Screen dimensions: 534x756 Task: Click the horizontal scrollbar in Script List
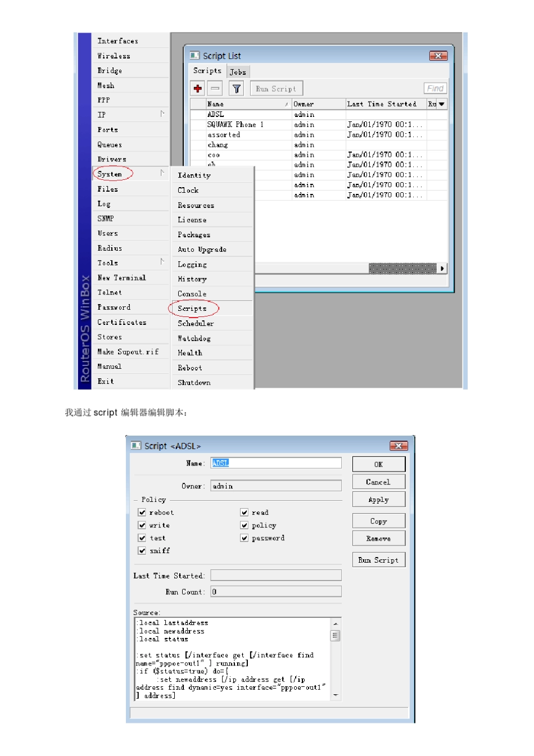[x=402, y=268]
